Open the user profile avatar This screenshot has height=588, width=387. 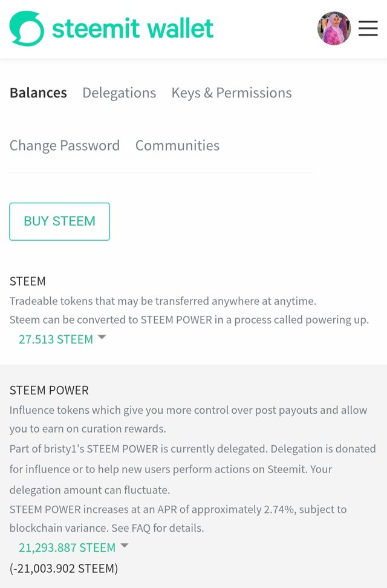(x=334, y=28)
